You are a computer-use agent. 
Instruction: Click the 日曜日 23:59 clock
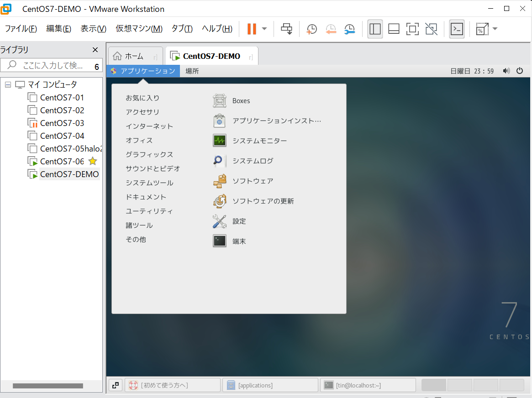(472, 71)
